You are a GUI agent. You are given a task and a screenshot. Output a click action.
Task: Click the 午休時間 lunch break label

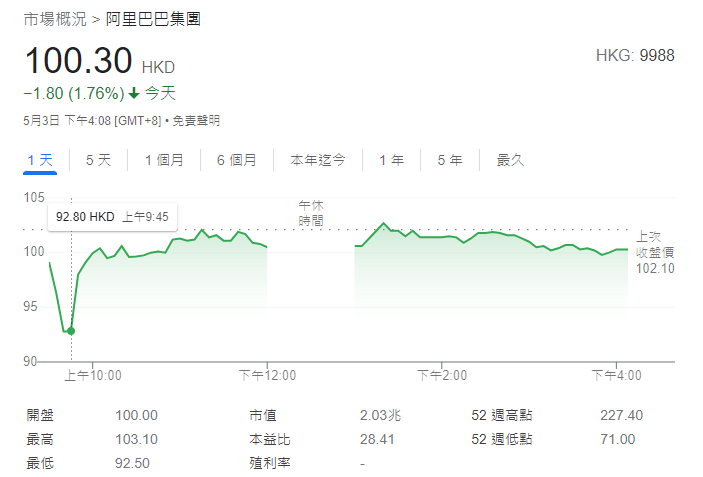(311, 212)
